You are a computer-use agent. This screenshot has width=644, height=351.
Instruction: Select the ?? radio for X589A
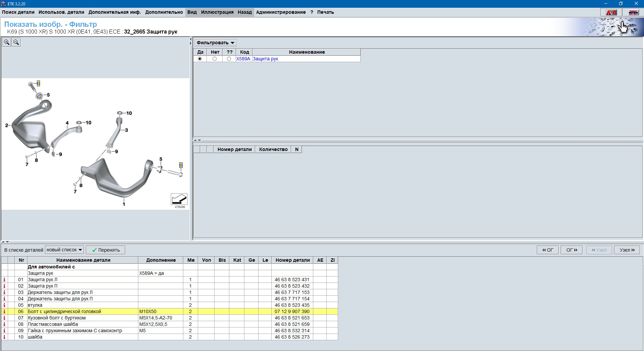pyautogui.click(x=229, y=59)
